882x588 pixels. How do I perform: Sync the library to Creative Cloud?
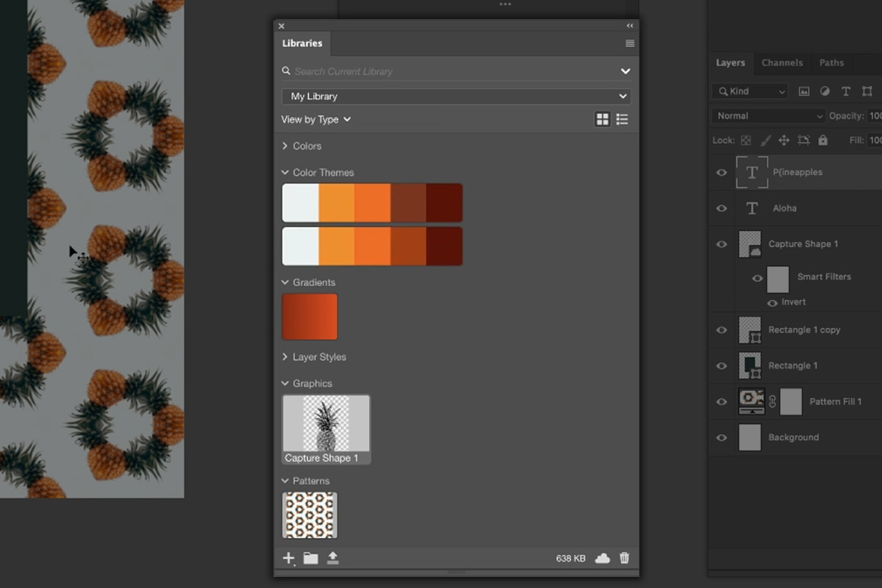pyautogui.click(x=603, y=558)
